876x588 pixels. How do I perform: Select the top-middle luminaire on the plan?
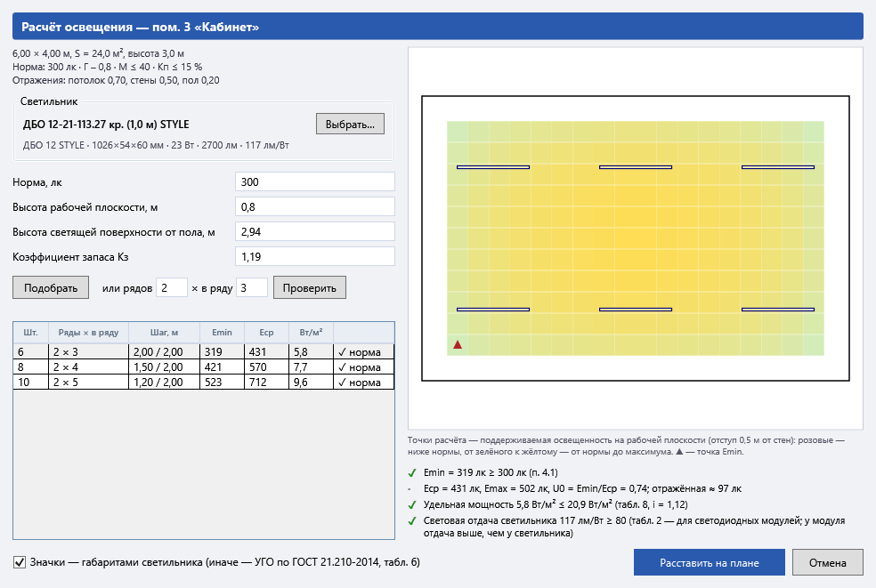[x=636, y=167]
